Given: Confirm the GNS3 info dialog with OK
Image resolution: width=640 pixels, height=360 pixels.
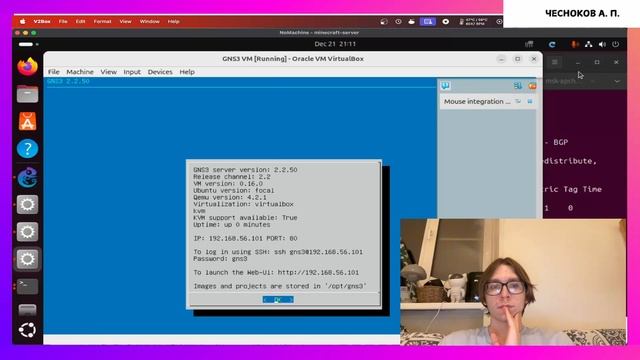Looking at the screenshot, I should click(278, 300).
